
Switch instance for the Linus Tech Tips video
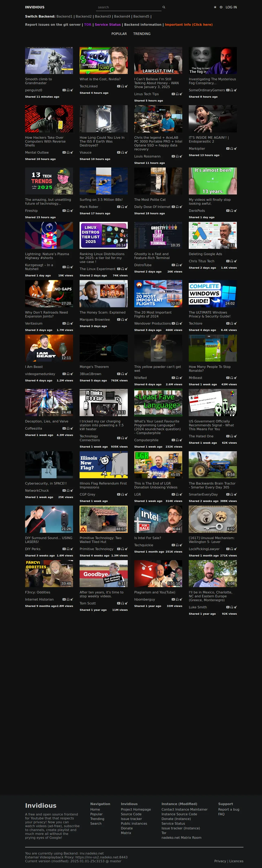click(x=181, y=94)
